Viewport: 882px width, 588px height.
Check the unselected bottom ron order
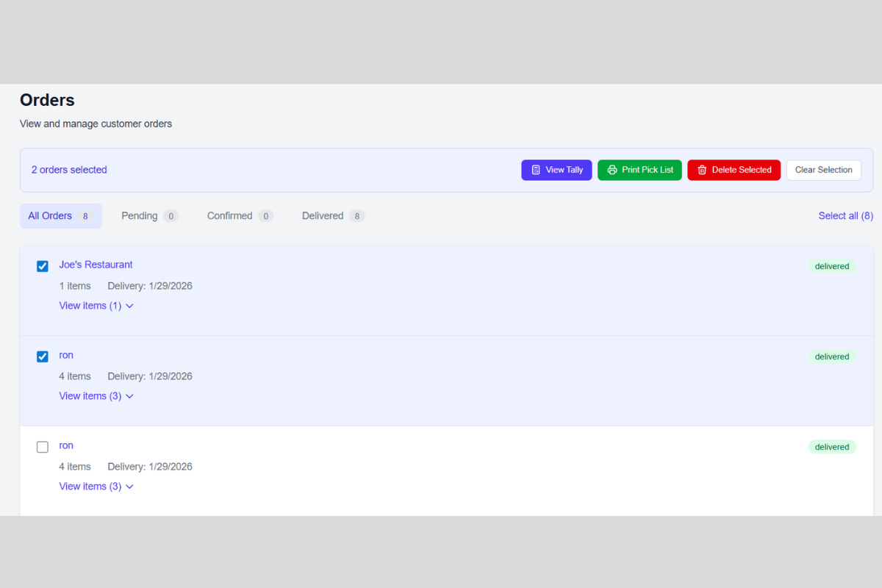click(x=42, y=446)
